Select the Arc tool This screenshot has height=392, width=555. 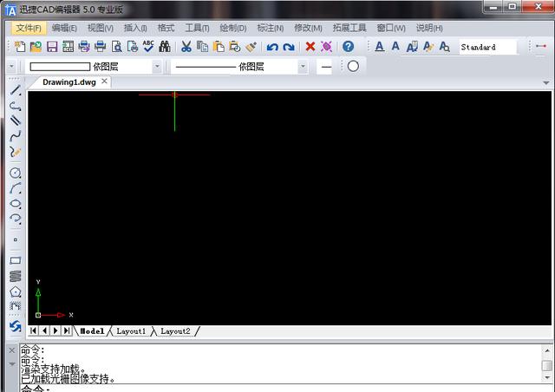coord(16,188)
